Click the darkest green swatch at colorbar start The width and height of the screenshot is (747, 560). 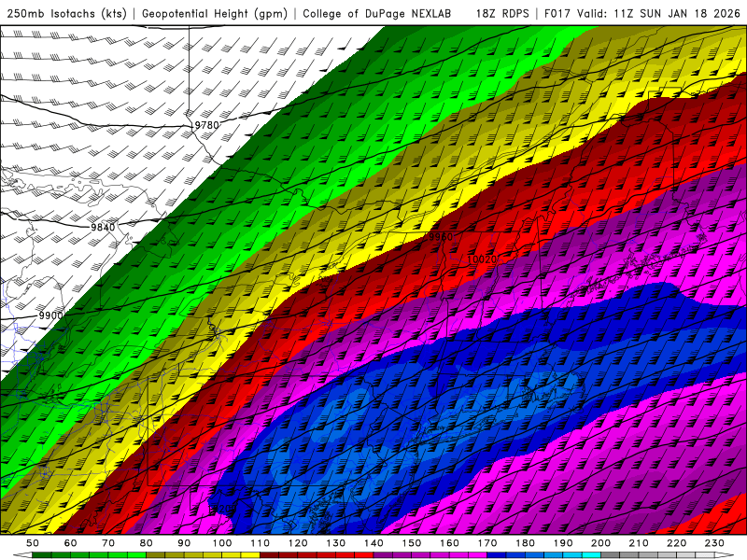coord(42,555)
